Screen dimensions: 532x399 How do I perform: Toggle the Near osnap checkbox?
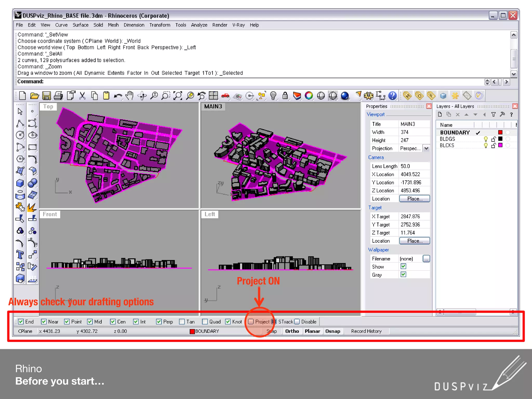tap(44, 322)
